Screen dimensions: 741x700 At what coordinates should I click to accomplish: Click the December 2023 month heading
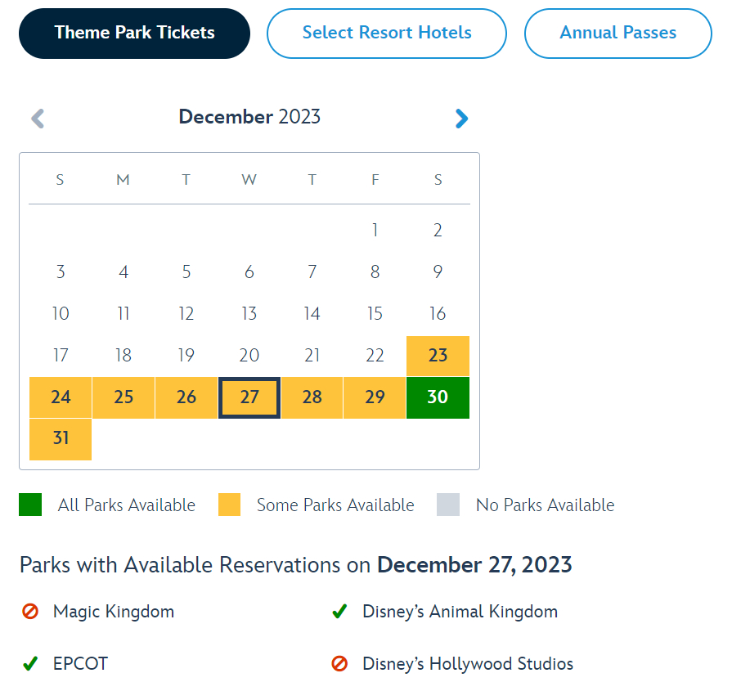[x=249, y=117]
